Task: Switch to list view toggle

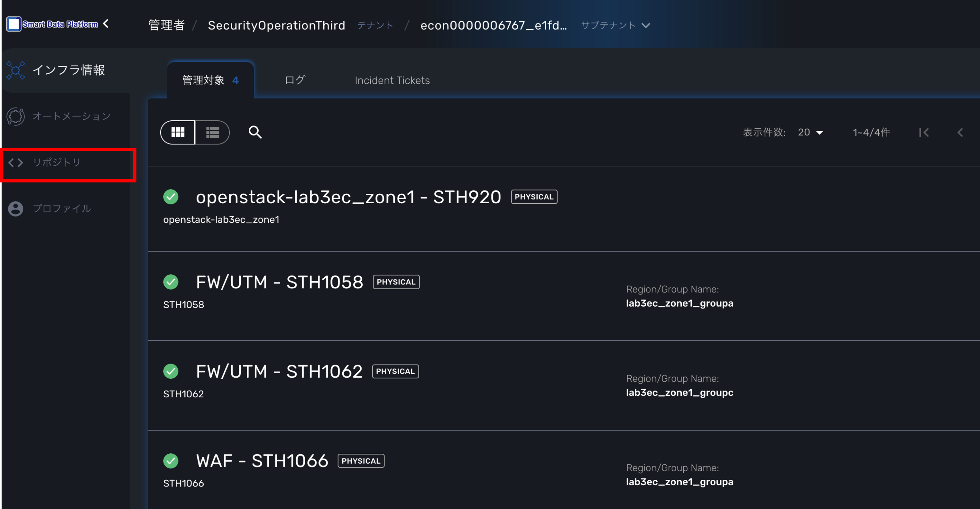Action: click(x=212, y=132)
